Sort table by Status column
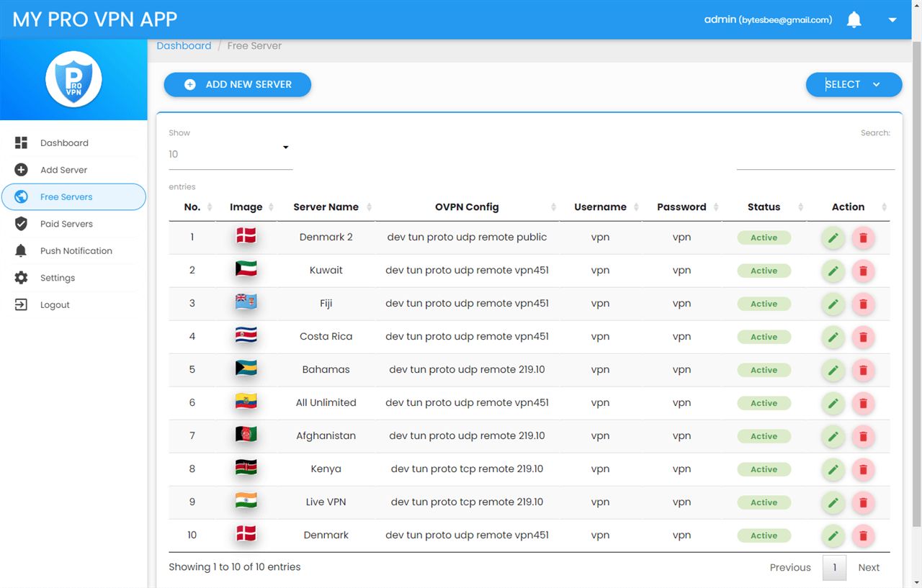This screenshot has height=588, width=922. 764,207
